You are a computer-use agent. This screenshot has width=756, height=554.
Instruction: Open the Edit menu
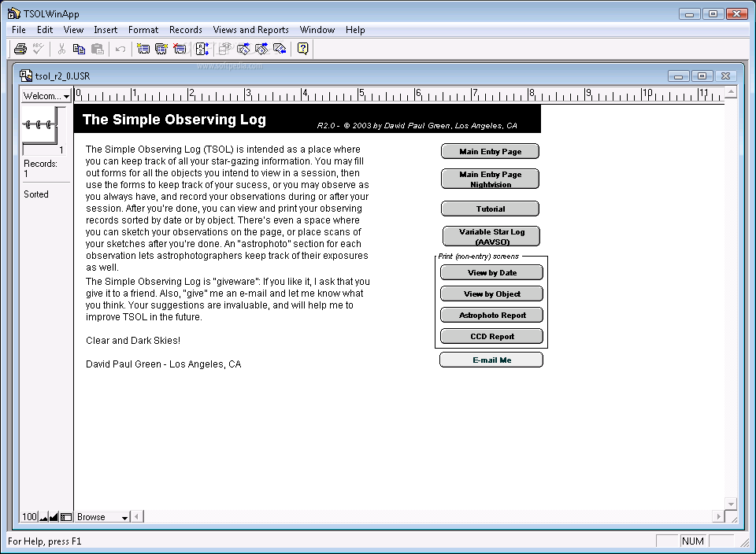(45, 30)
